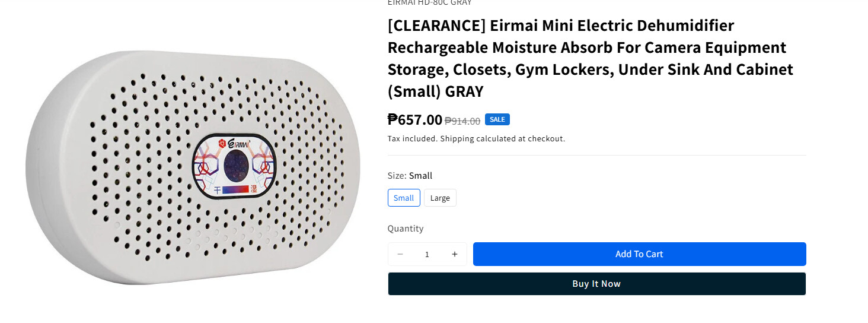Click the Quantity label text
Image resolution: width=868 pixels, height=323 pixels.
tap(406, 229)
